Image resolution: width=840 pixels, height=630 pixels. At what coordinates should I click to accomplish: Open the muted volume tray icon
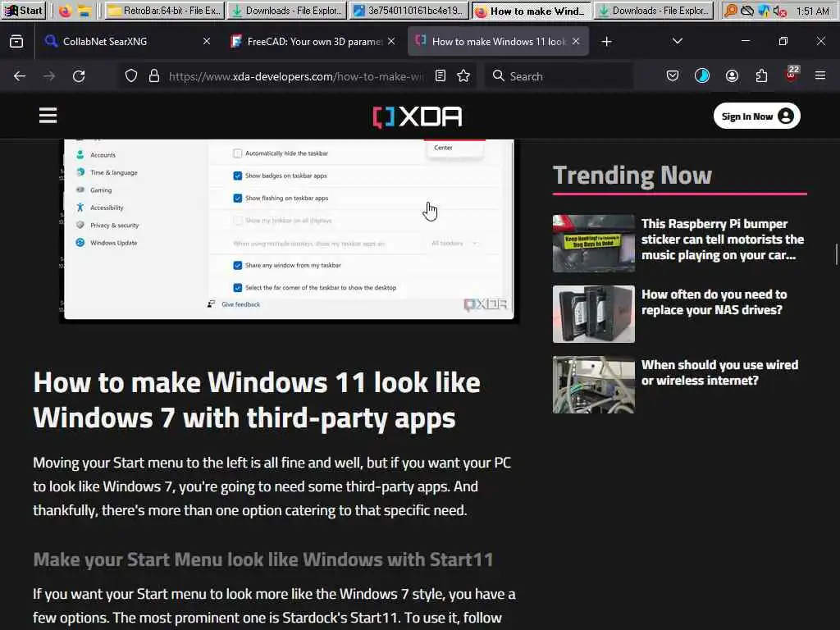point(780,11)
